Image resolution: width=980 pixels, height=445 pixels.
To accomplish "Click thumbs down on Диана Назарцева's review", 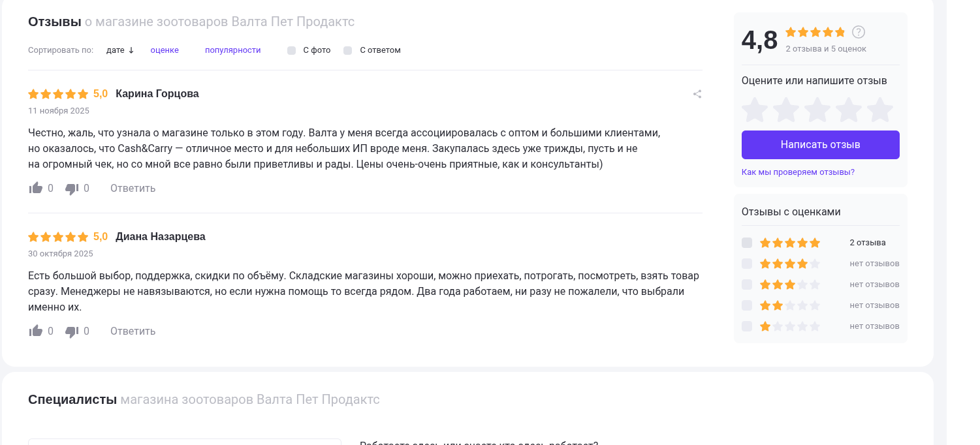I will coord(72,332).
